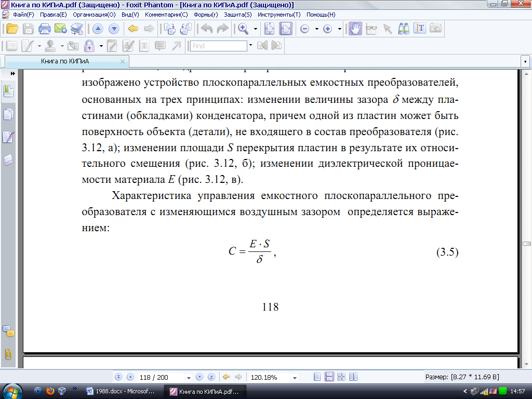Click the padlock security icon
This screenshot has height=399, width=532.
(x=89, y=46)
